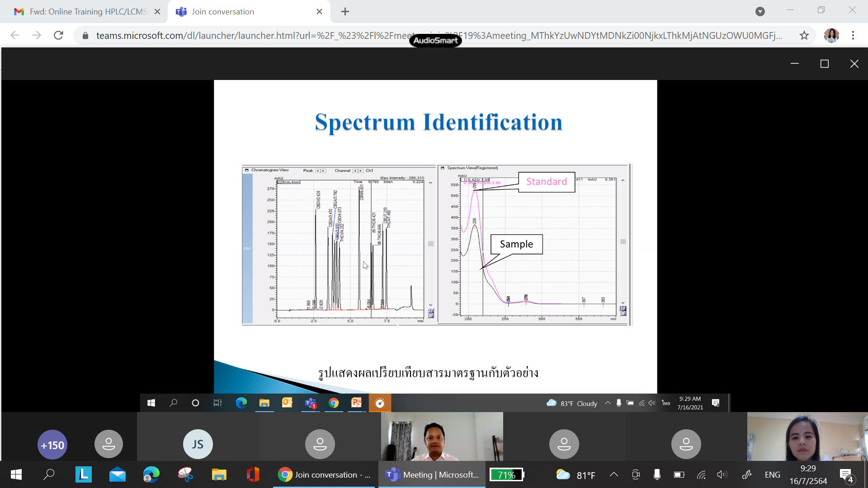Image resolution: width=868 pixels, height=488 pixels.
Task: Select the participant avatar left of woman's video
Action: [x=686, y=444]
